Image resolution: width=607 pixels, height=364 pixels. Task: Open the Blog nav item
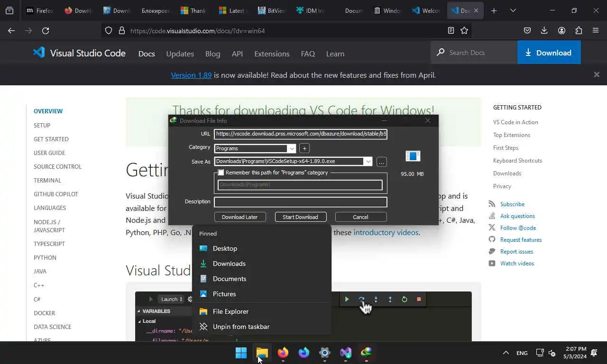point(212,54)
